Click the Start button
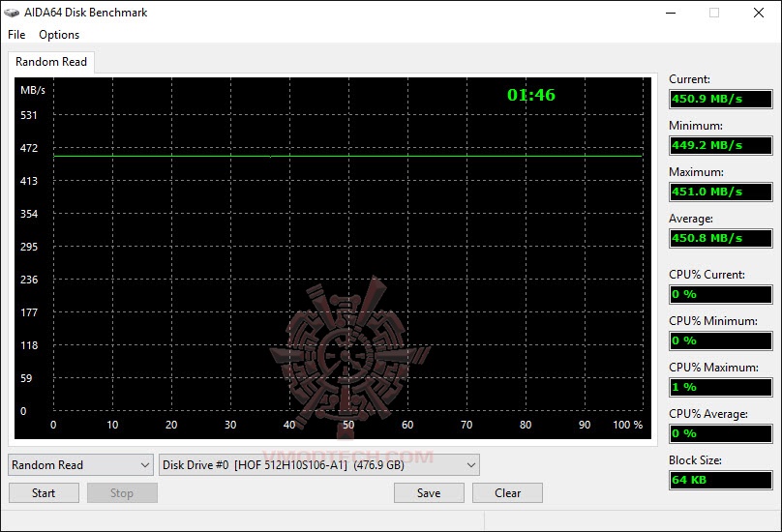This screenshot has height=532, width=782. (44, 493)
